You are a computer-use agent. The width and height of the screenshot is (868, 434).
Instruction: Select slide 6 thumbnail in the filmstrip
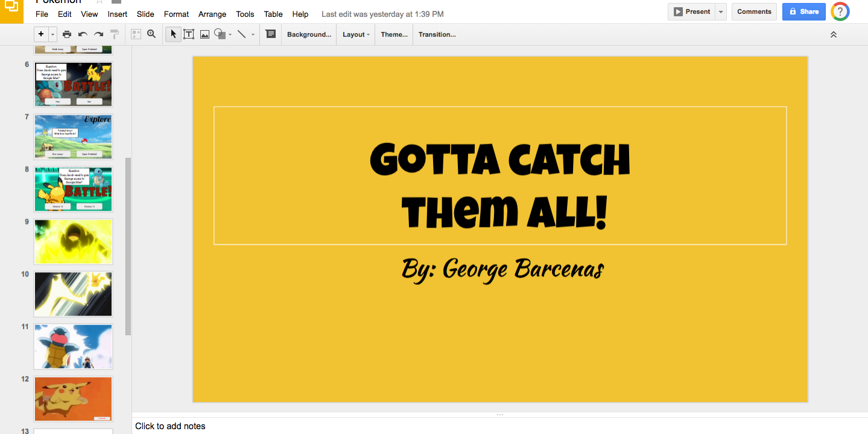73,85
